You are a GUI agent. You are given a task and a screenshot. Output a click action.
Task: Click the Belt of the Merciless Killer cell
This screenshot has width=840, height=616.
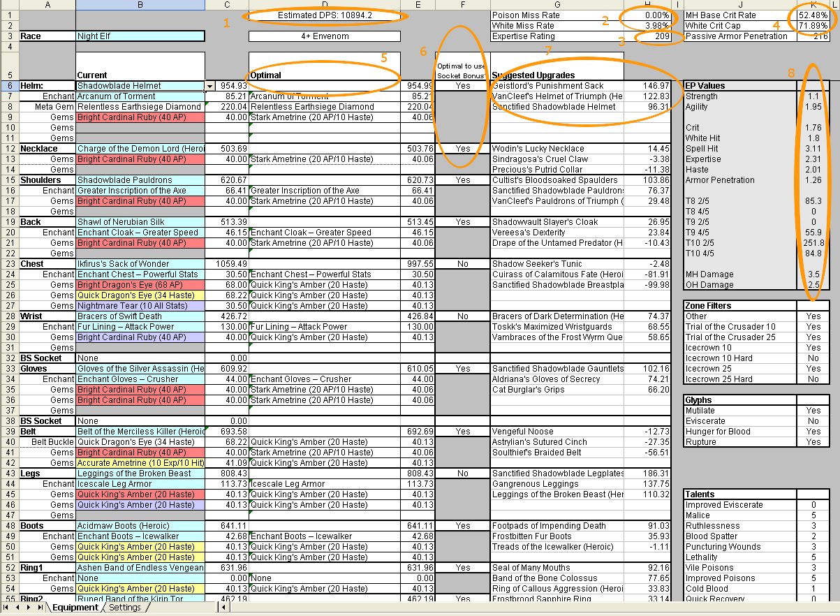(140, 432)
